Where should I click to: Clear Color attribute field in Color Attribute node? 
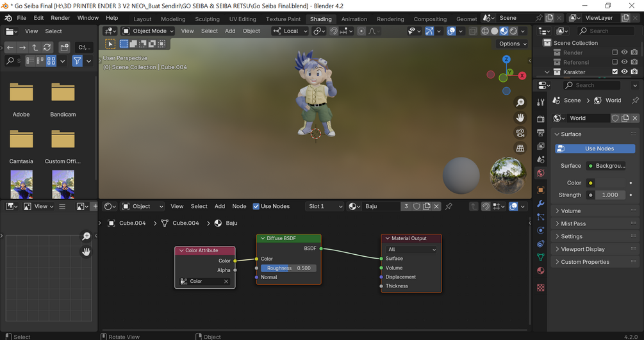226,281
